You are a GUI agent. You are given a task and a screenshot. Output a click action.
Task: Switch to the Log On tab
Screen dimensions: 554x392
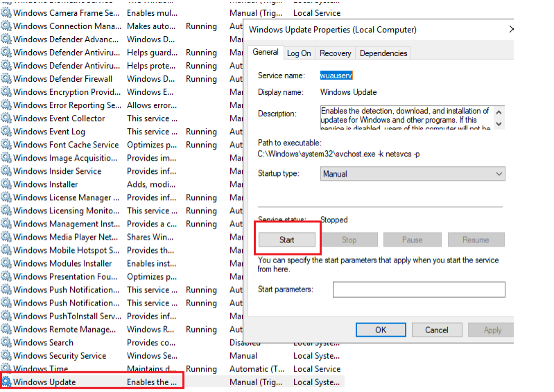(x=299, y=53)
